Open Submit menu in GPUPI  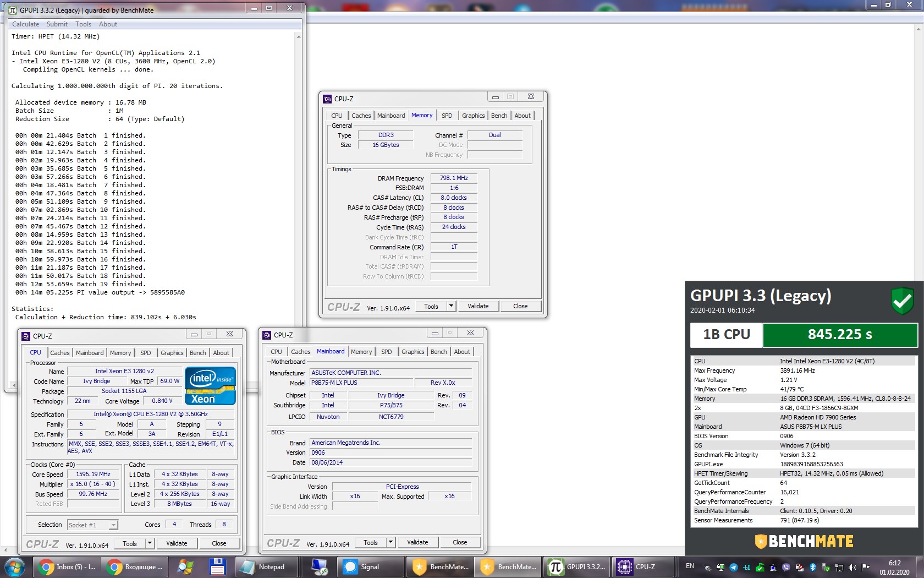[x=57, y=24]
